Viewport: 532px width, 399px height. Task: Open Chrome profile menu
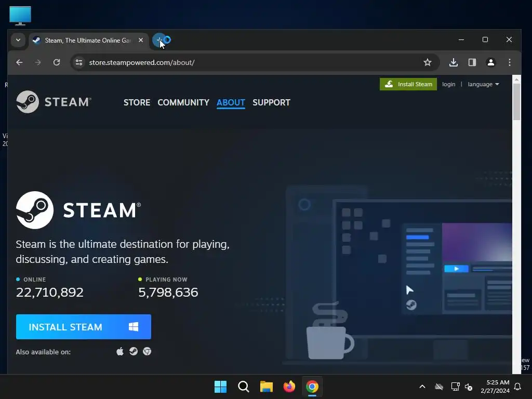[x=491, y=62]
